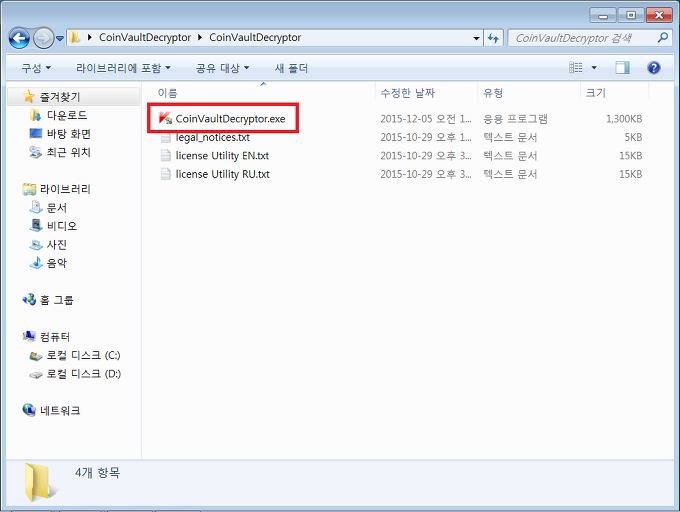Open 로컬 디스크 (D:) drive
Image resolution: width=680 pixels, height=512 pixels.
84,374
